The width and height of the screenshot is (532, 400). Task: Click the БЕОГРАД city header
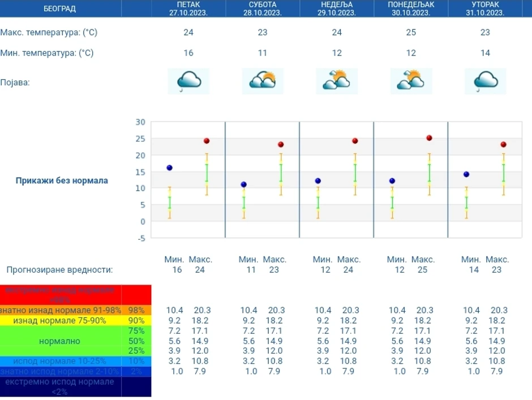pos(59,8)
